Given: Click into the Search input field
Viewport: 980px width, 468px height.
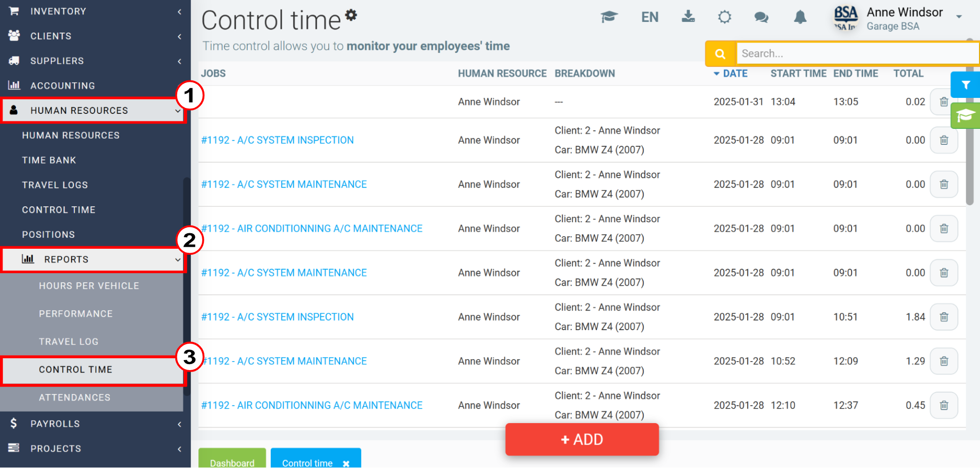Looking at the screenshot, I should [x=857, y=53].
